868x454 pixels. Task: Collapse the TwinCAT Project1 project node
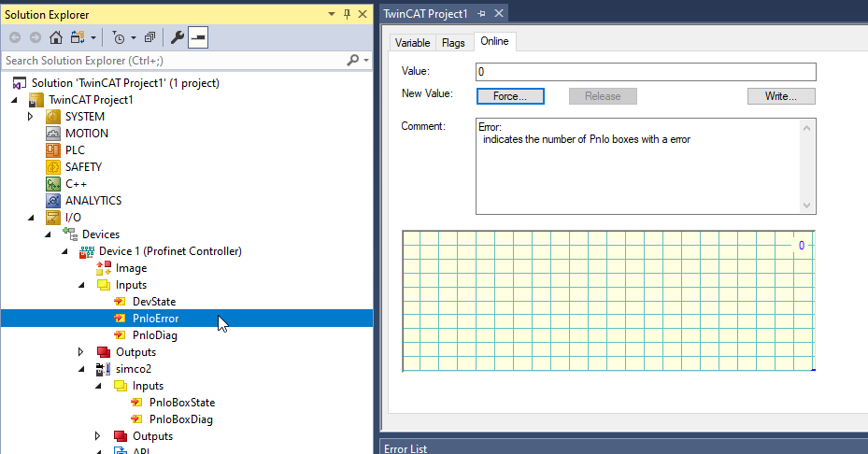tap(14, 100)
